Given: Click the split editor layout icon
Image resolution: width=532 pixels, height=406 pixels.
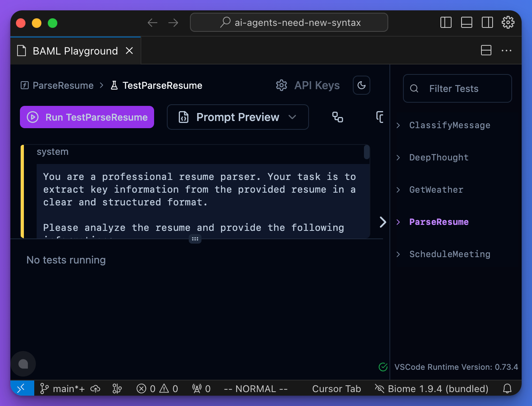Looking at the screenshot, I should point(486,51).
